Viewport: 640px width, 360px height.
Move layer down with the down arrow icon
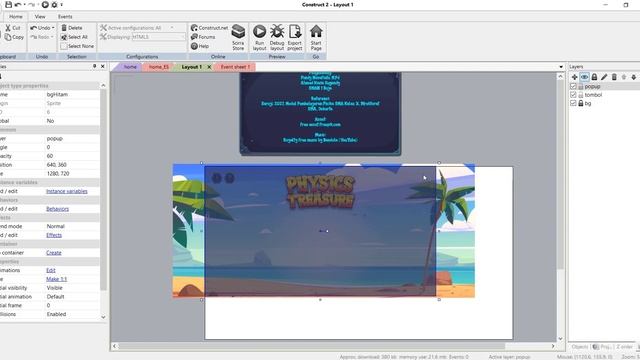[633, 77]
